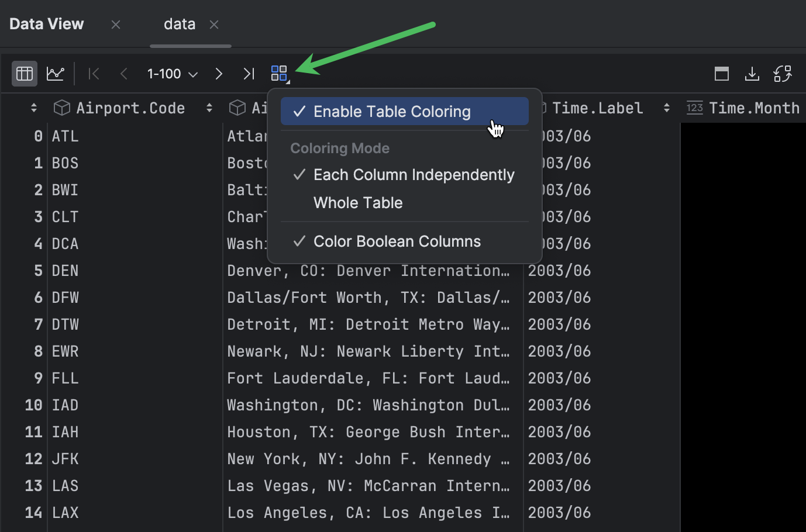Uncheck Color Boolean Columns
Image resolution: width=806 pixels, height=532 pixels.
[397, 241]
